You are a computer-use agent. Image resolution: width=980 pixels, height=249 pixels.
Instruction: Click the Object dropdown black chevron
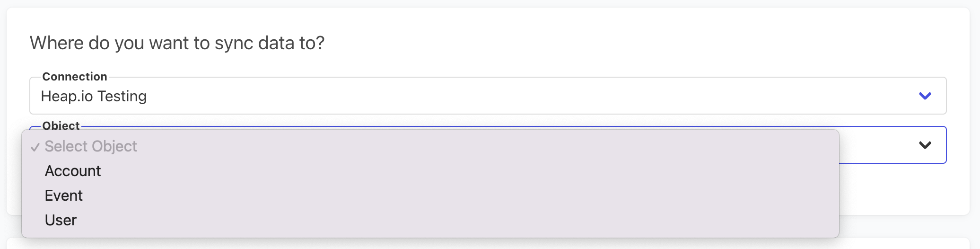click(925, 145)
